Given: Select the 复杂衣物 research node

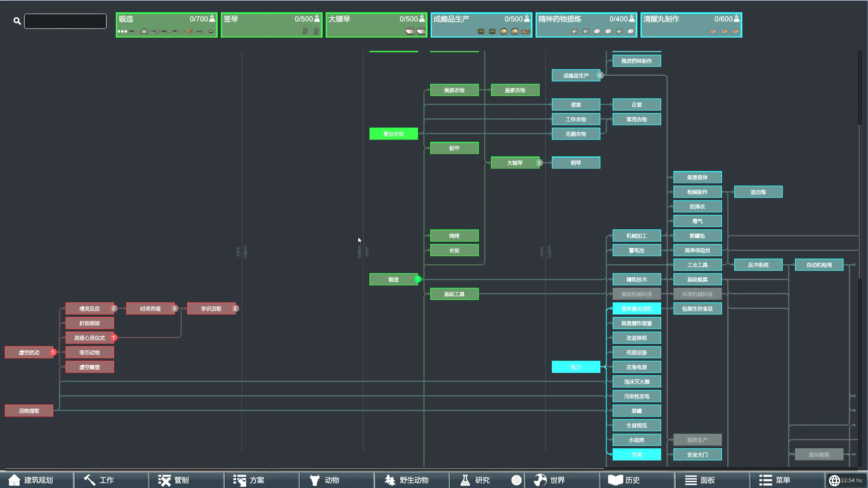Looking at the screenshot, I should 393,134.
